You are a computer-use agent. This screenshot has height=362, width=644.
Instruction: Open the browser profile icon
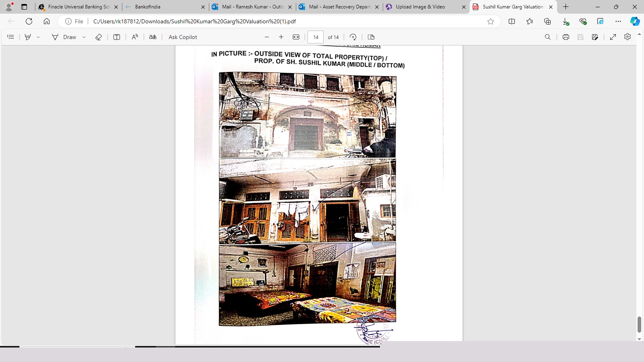[x=9, y=6]
